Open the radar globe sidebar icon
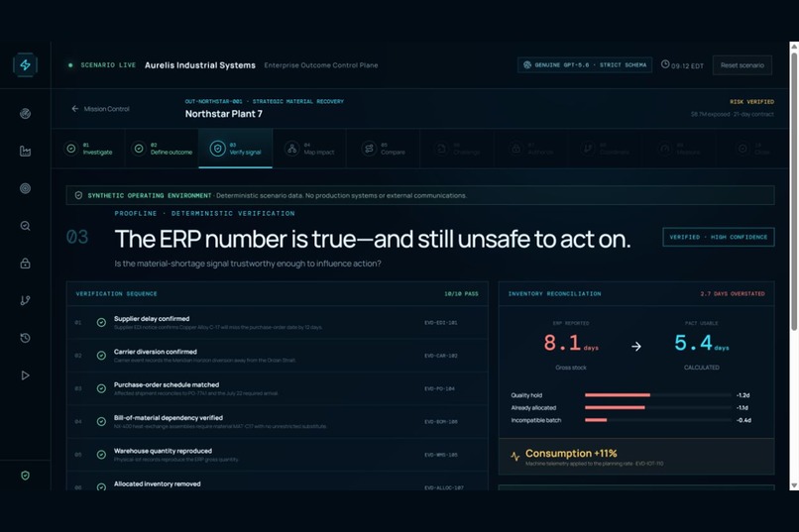Viewport: 799px width, 532px height. click(x=25, y=114)
